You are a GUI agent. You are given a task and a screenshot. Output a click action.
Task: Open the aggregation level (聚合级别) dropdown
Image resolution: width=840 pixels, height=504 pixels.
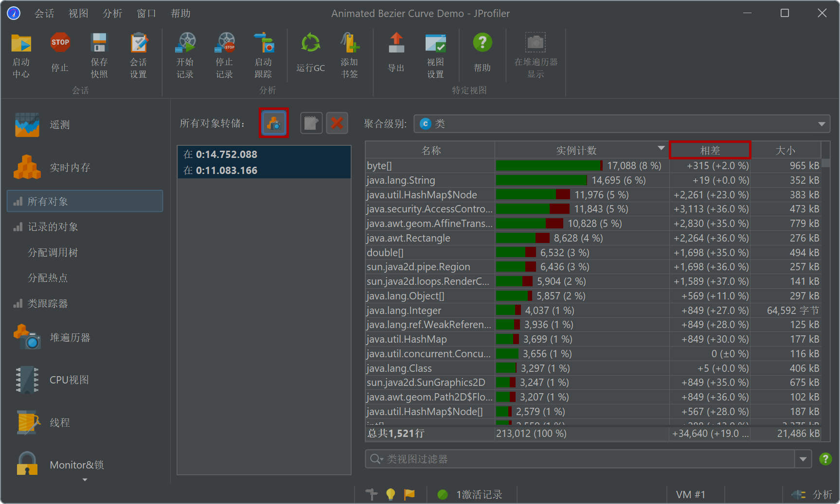(x=622, y=123)
